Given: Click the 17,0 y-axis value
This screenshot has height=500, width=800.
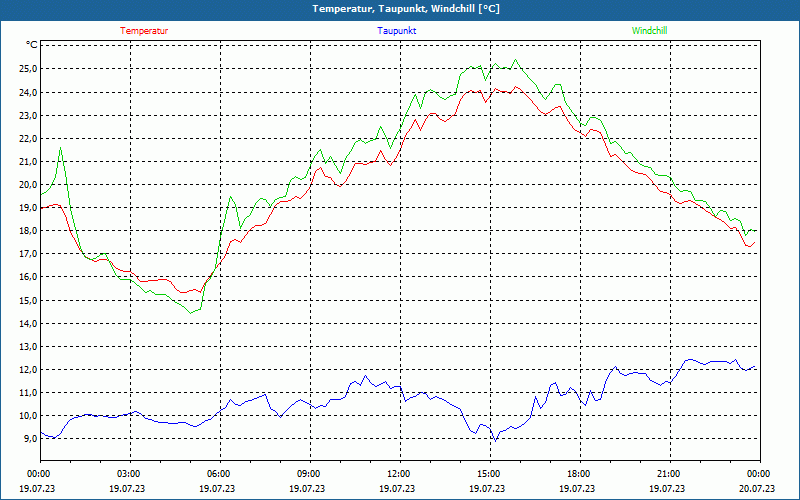Looking at the screenshot, I should tap(29, 254).
